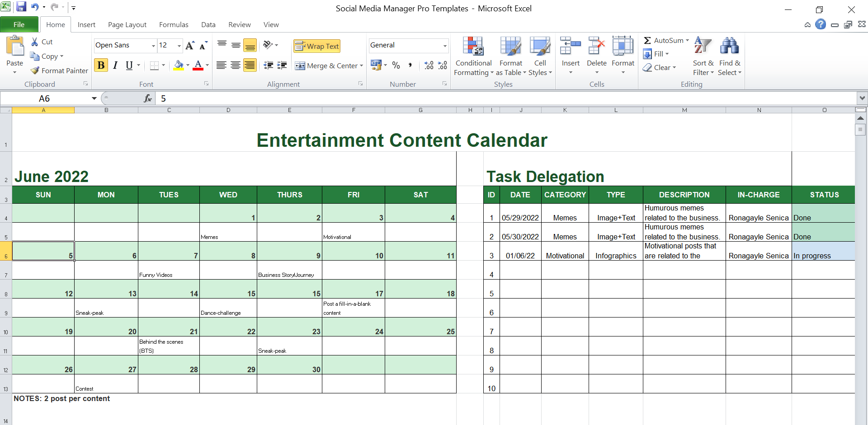The height and width of the screenshot is (425, 868).
Task: Open the Fill Color palette arrow
Action: (x=188, y=65)
